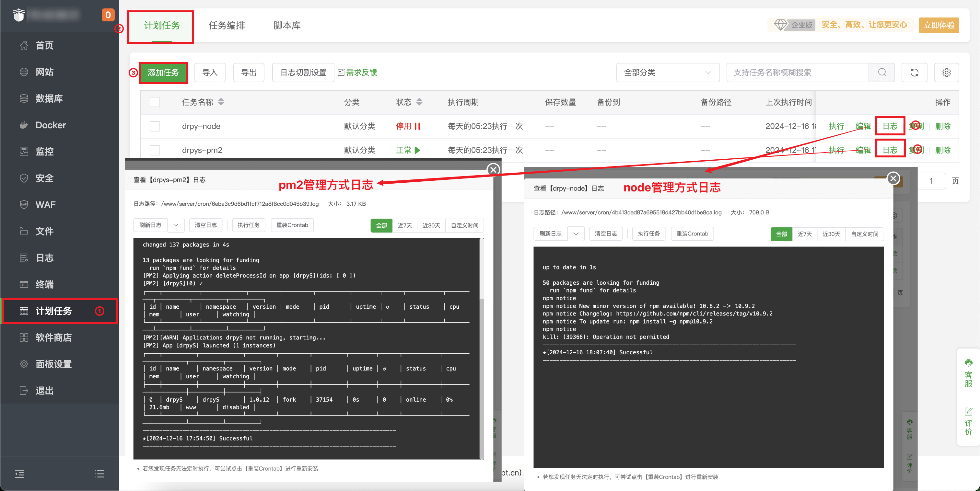Switch to the 任务编排 tab
The height and width of the screenshot is (491, 980).
[226, 26]
